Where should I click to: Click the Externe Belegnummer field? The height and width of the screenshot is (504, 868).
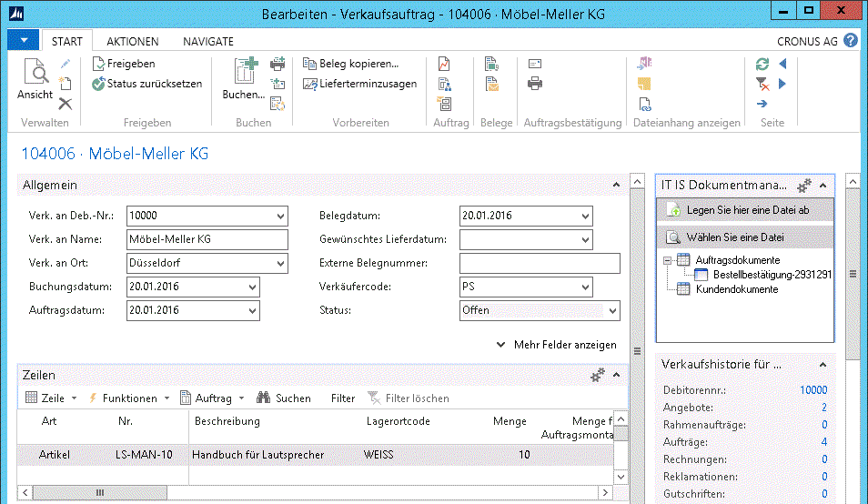[x=540, y=263]
